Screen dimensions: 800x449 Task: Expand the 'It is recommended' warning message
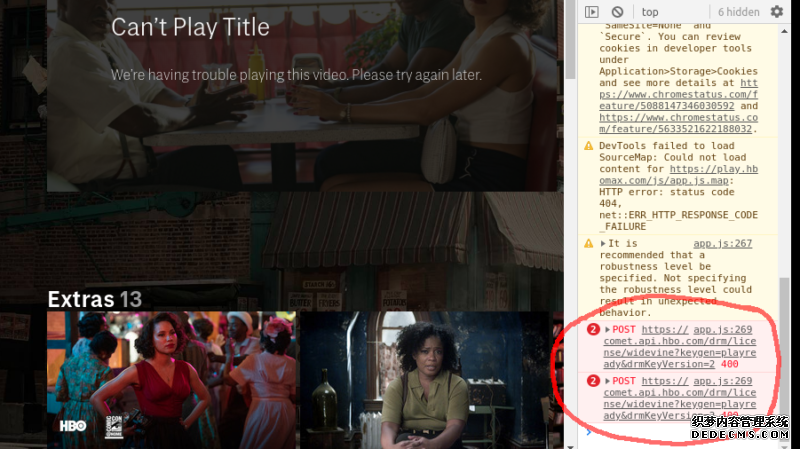pyautogui.click(x=603, y=244)
